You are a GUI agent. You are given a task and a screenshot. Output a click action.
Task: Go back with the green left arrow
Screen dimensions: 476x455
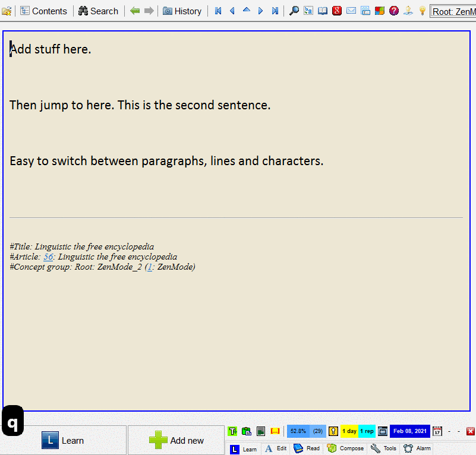[135, 11]
